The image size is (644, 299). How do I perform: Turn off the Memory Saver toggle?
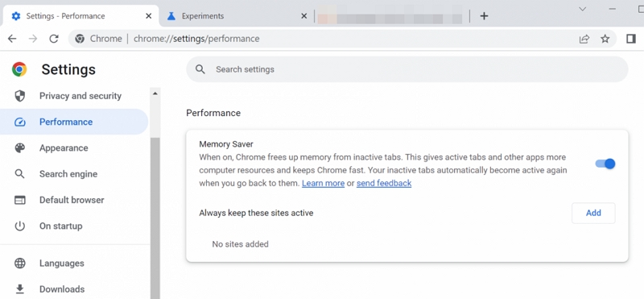tap(605, 164)
